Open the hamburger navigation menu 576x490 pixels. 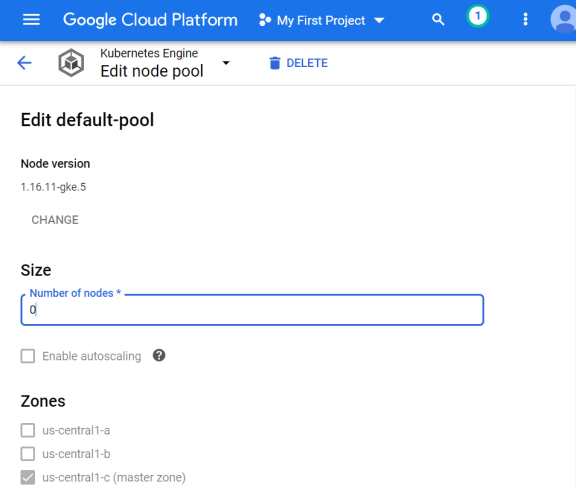pos(31,20)
